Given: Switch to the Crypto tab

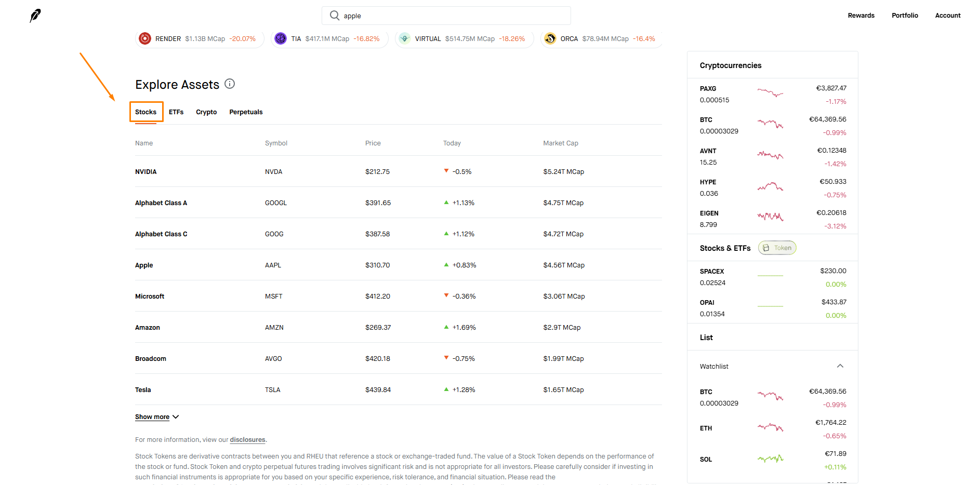Looking at the screenshot, I should (x=206, y=112).
